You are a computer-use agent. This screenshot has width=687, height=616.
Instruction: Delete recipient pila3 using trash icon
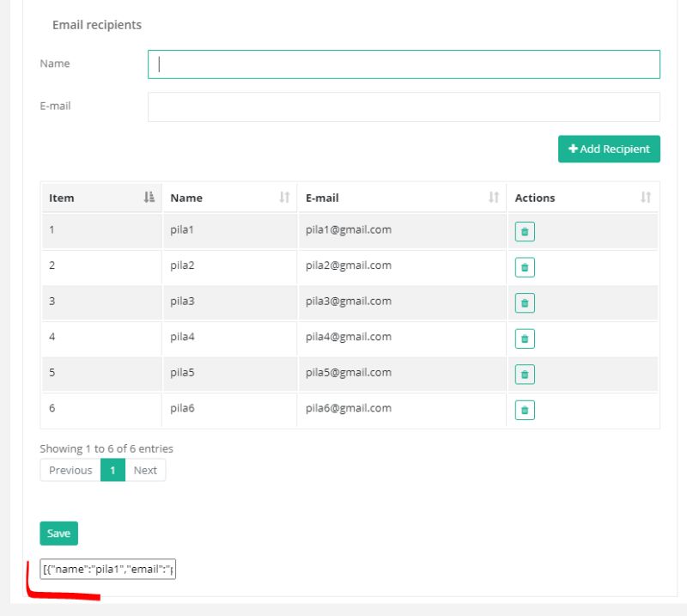click(x=524, y=302)
